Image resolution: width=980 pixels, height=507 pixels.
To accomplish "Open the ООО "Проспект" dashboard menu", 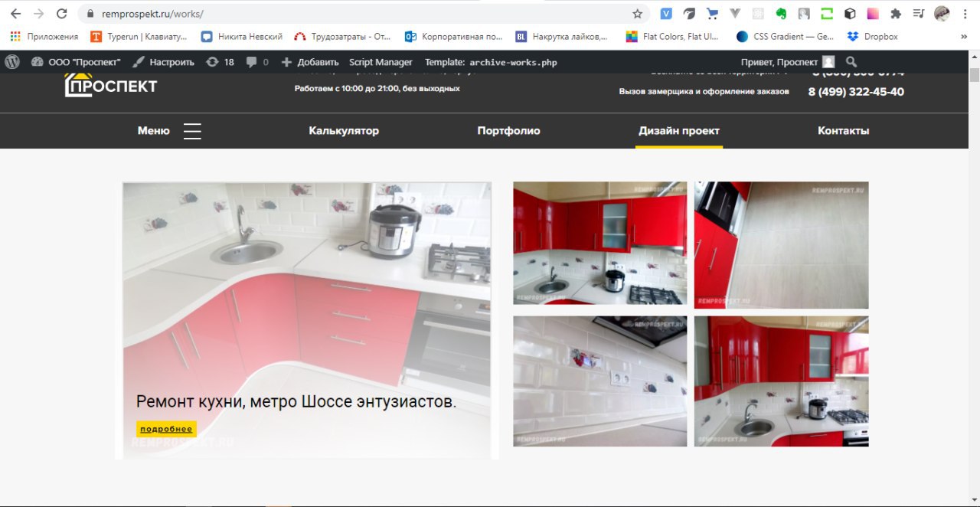I will 76,62.
